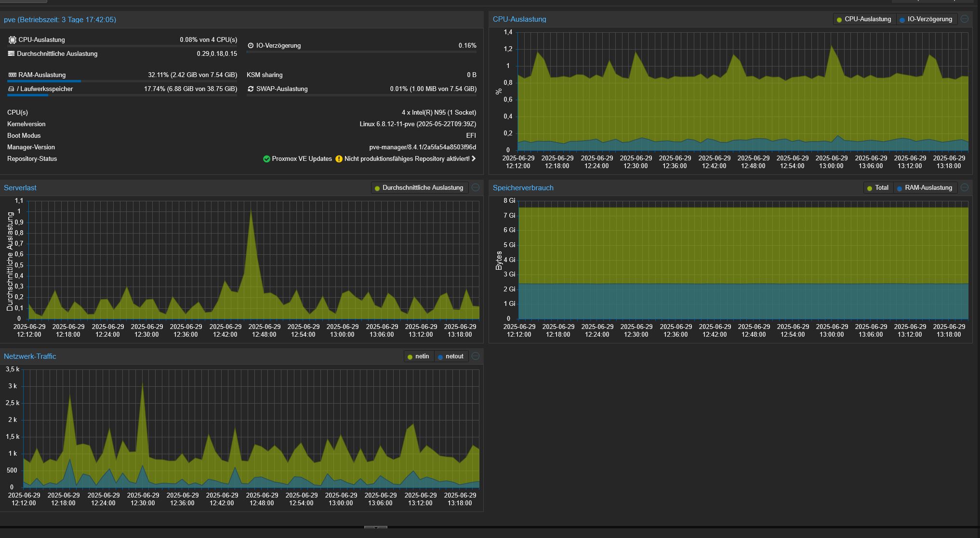This screenshot has width=980, height=538.
Task: Open 'Nicht produktionsfähiges Repository aktiviert!' warning
Action: 407,159
